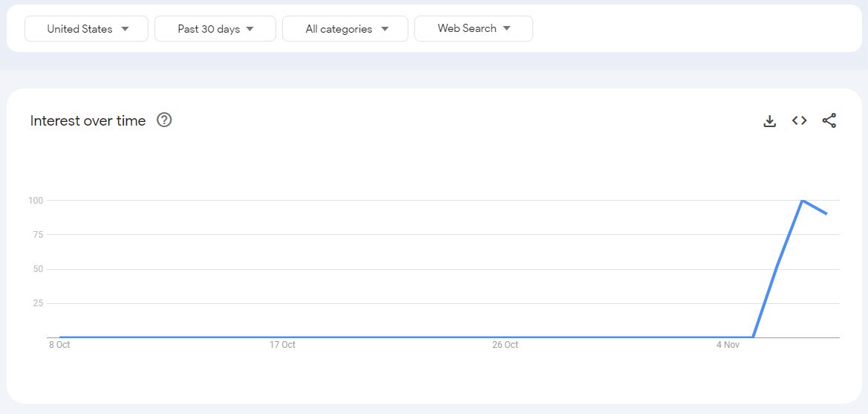Click the 26 Oct axis label
Viewport: 868px width, 414px height.
505,345
